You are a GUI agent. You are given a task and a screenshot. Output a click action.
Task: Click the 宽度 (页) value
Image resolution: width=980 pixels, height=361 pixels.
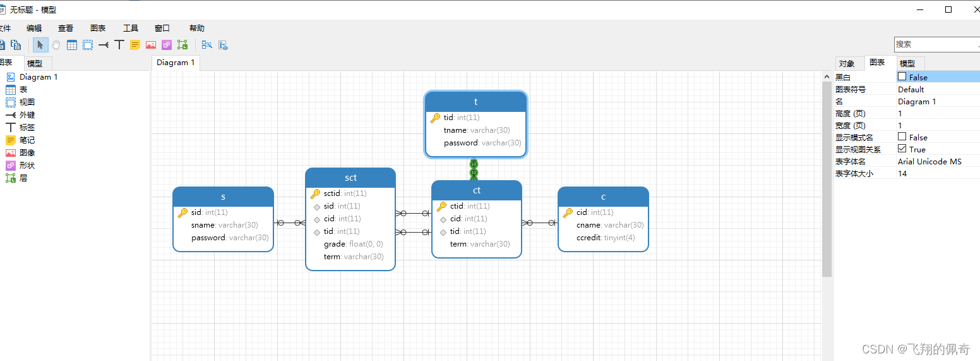(x=938, y=125)
